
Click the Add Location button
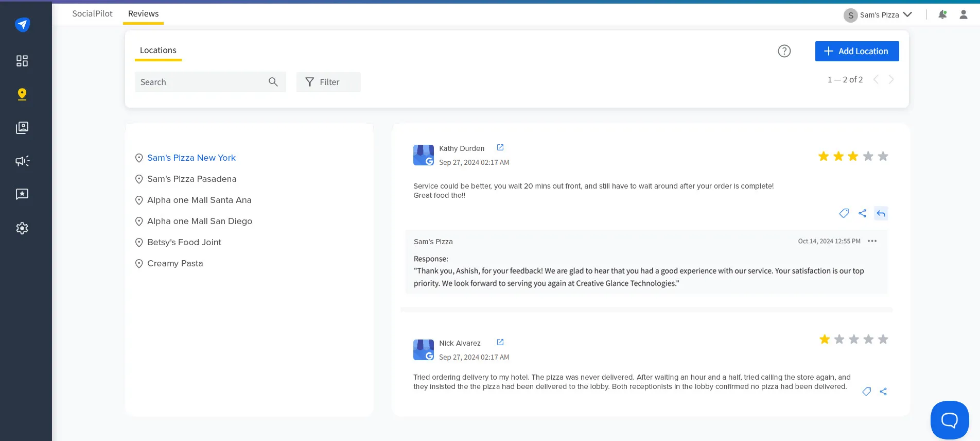click(x=857, y=51)
